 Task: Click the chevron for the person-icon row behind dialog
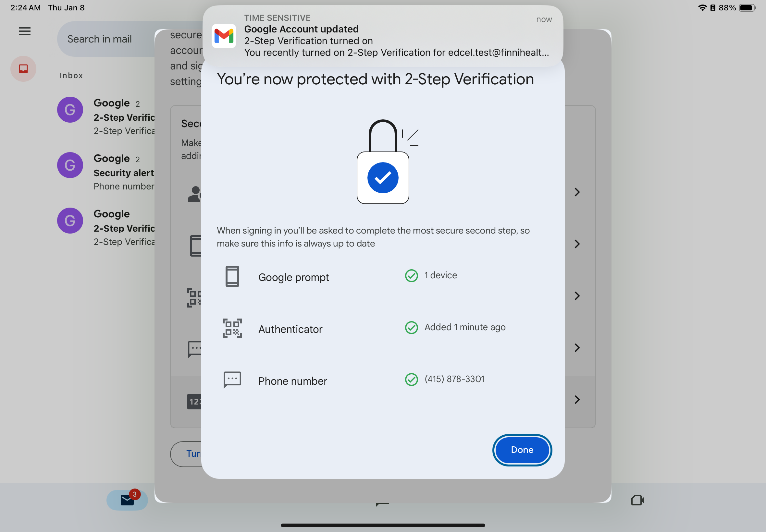tap(577, 192)
